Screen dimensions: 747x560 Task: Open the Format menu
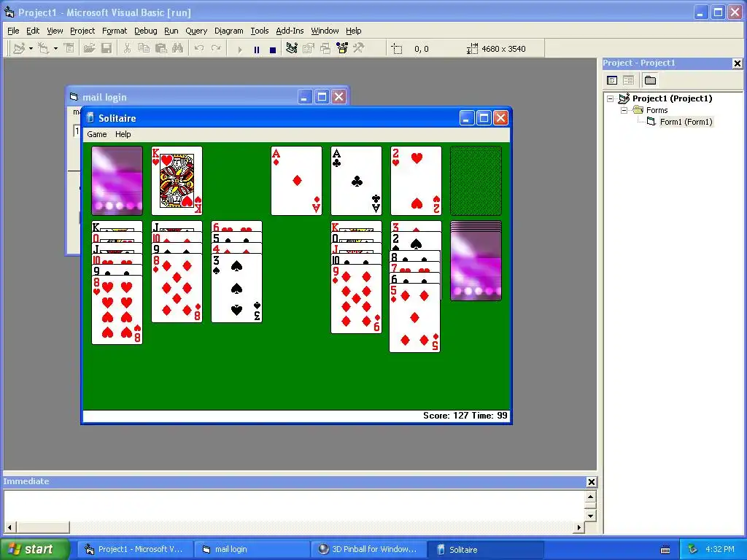(x=115, y=31)
